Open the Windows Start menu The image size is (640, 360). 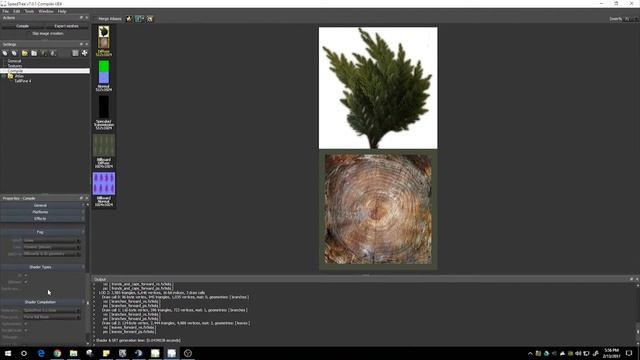click(8, 353)
